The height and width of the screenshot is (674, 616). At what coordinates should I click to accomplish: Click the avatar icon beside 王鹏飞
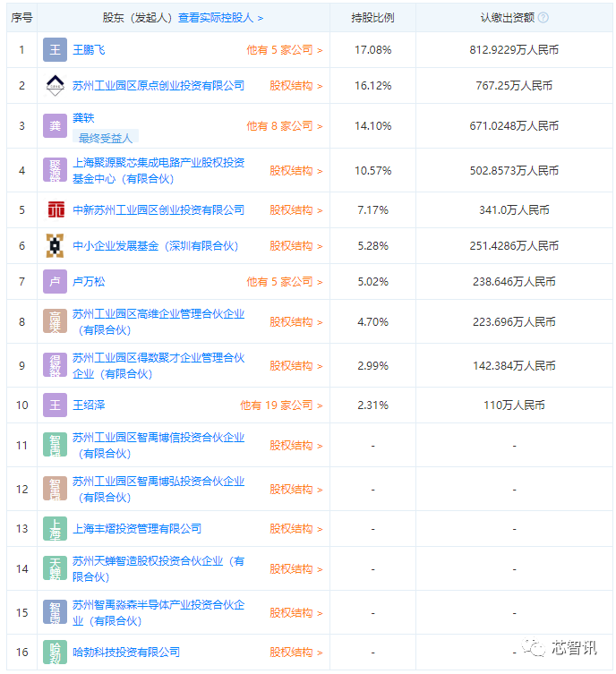pos(55,50)
